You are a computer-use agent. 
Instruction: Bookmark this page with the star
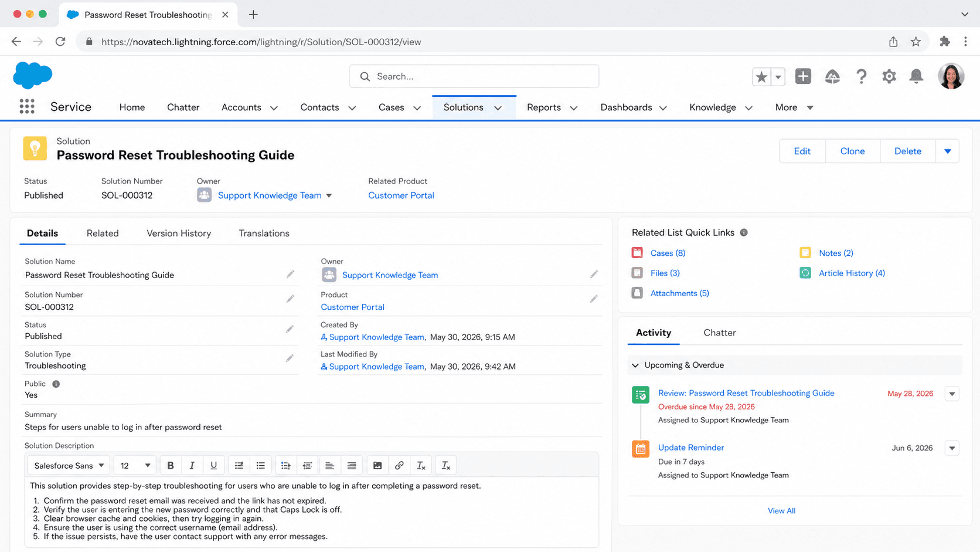(916, 42)
